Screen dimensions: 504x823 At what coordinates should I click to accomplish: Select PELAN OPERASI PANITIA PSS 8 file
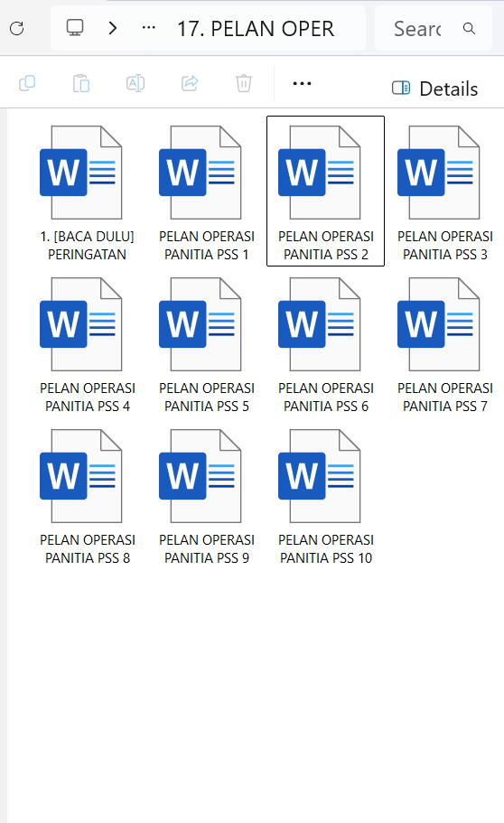(87, 496)
